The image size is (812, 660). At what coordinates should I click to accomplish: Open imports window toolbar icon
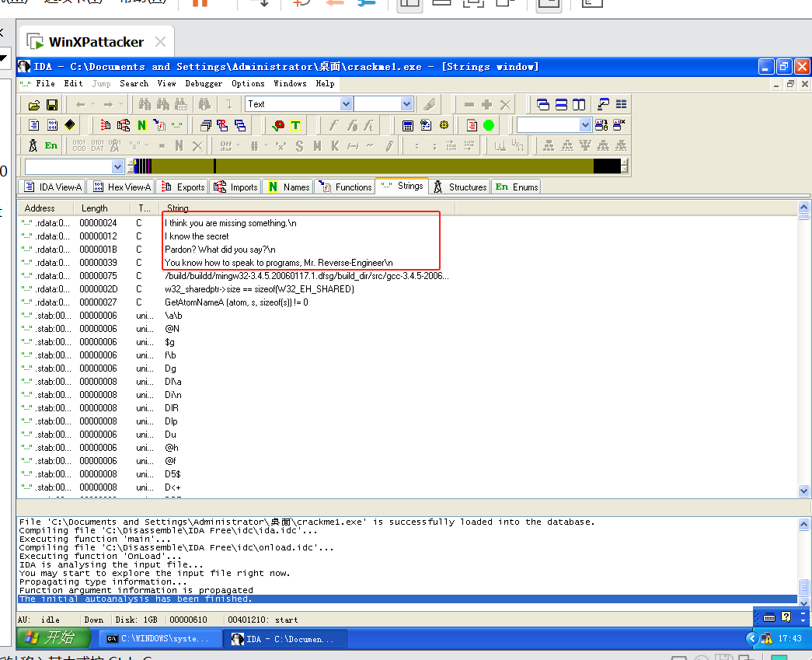click(x=124, y=125)
